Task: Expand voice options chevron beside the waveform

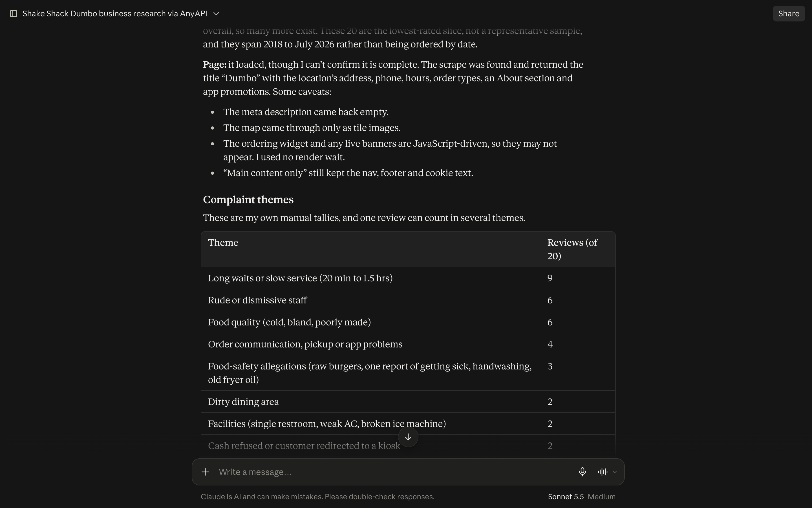Action: [615, 472]
